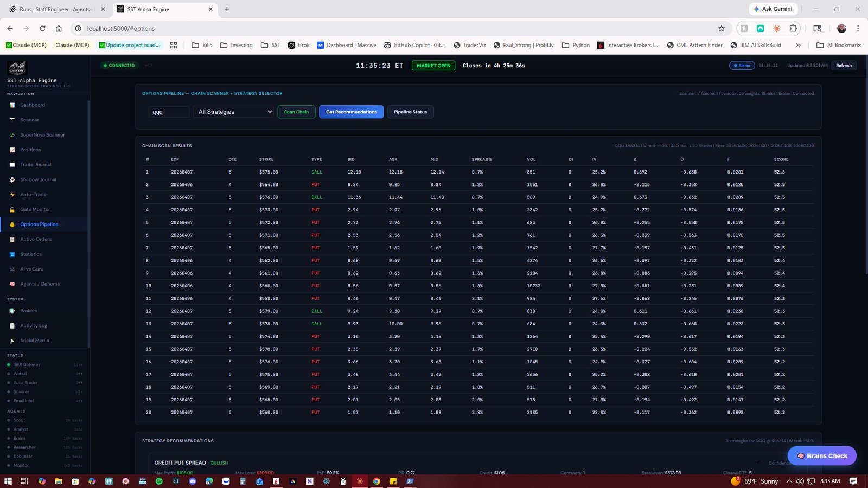Open File Explorer from taskbar
The height and width of the screenshot is (488, 868).
[x=59, y=481]
